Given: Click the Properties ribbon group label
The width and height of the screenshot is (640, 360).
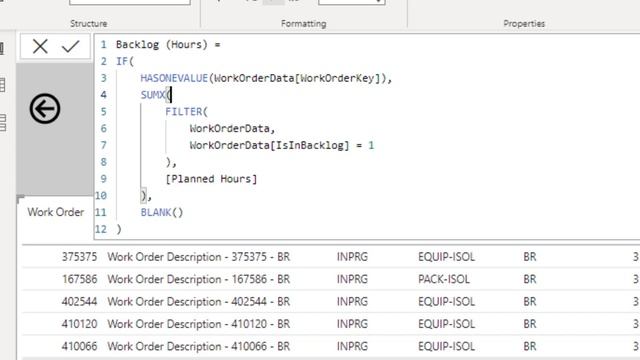Looking at the screenshot, I should click(x=524, y=24).
